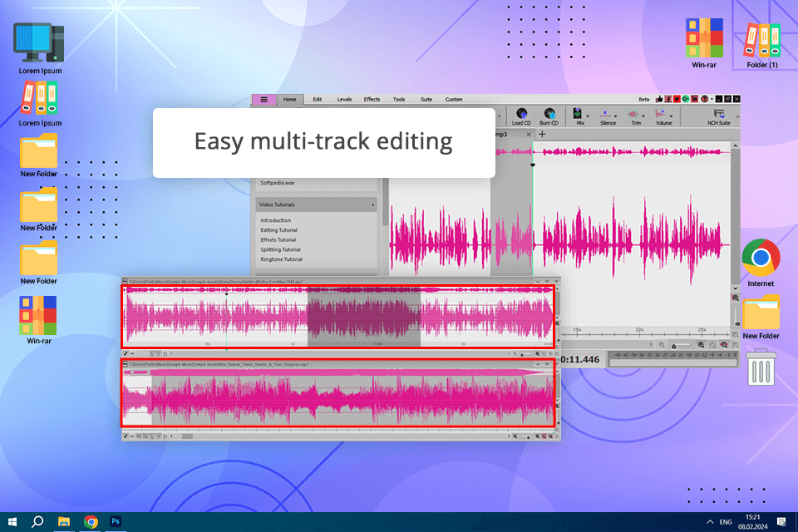Open the Ringtone Tutorial link
798x532 pixels.
tap(282, 259)
